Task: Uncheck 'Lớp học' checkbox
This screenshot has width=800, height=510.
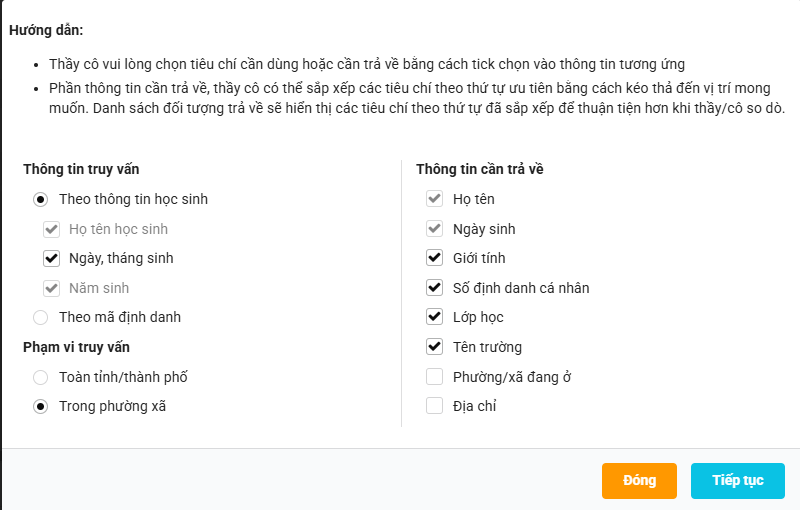Action: [434, 317]
